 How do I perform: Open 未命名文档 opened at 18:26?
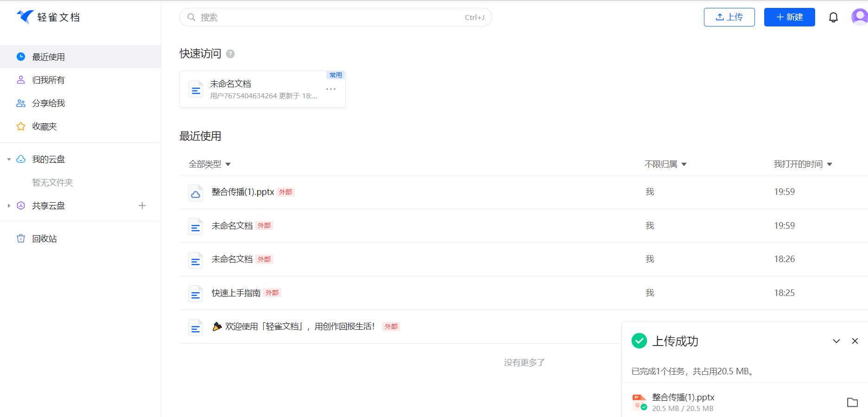tap(232, 259)
